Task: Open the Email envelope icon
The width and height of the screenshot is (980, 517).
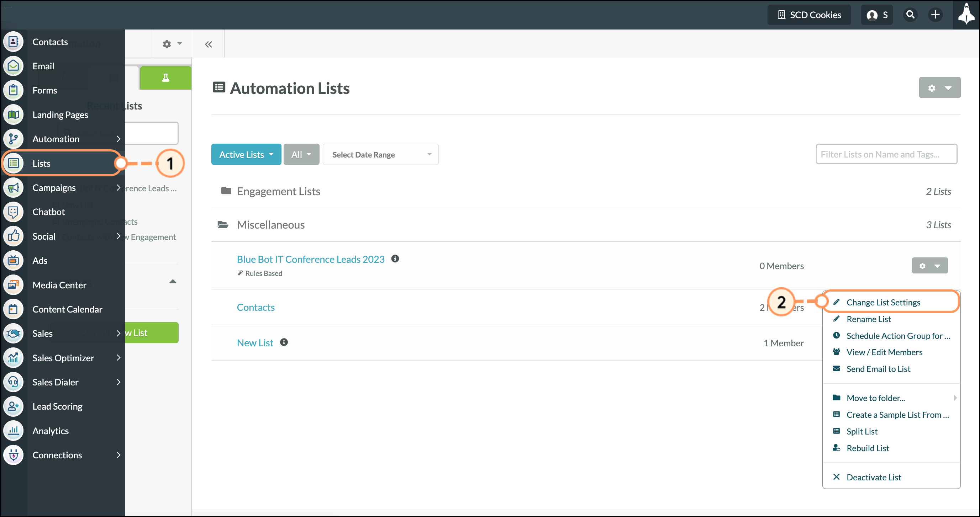Action: point(13,66)
